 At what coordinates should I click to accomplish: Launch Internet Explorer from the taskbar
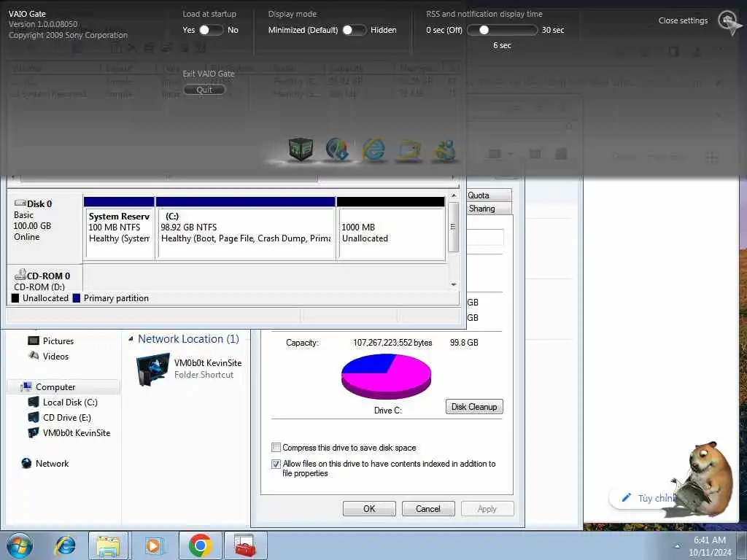pos(65,545)
